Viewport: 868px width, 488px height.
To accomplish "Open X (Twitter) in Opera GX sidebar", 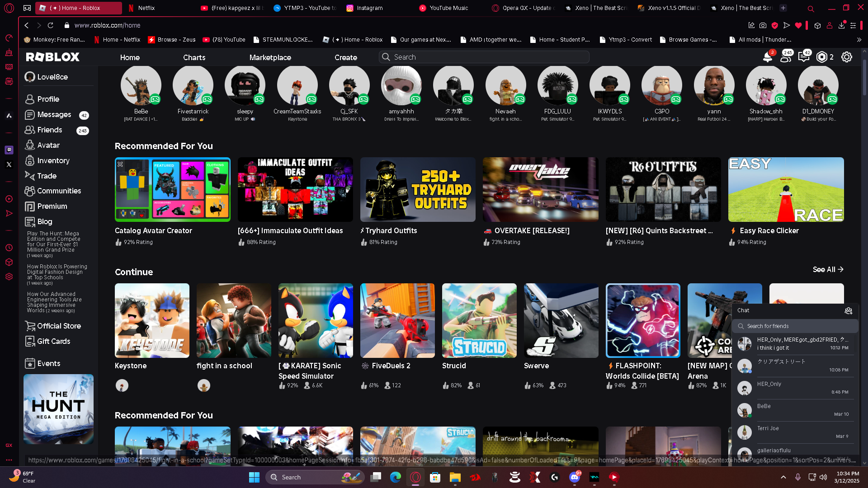I will coord(9,164).
